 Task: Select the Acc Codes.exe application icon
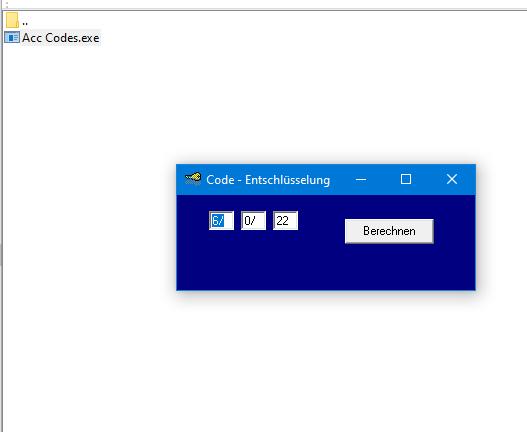12,38
